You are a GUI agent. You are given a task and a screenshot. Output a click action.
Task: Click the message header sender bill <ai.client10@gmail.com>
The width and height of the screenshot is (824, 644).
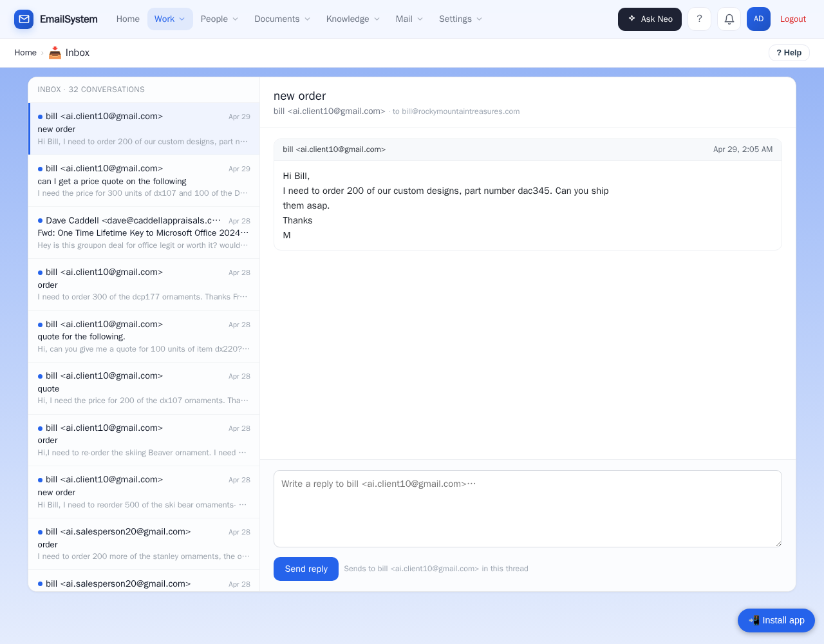(x=334, y=149)
